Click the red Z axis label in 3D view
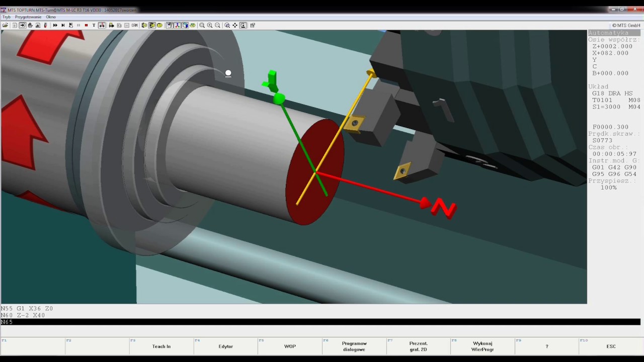 point(443,208)
